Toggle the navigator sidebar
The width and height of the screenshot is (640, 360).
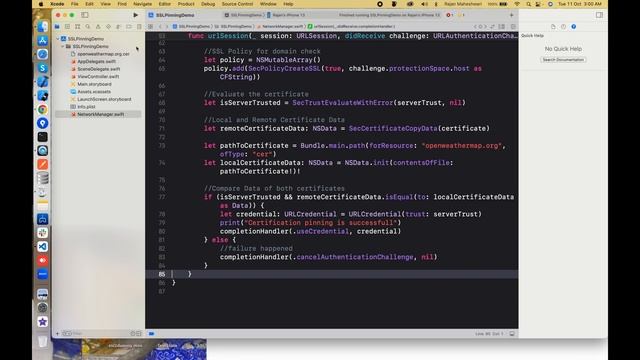tap(84, 15)
